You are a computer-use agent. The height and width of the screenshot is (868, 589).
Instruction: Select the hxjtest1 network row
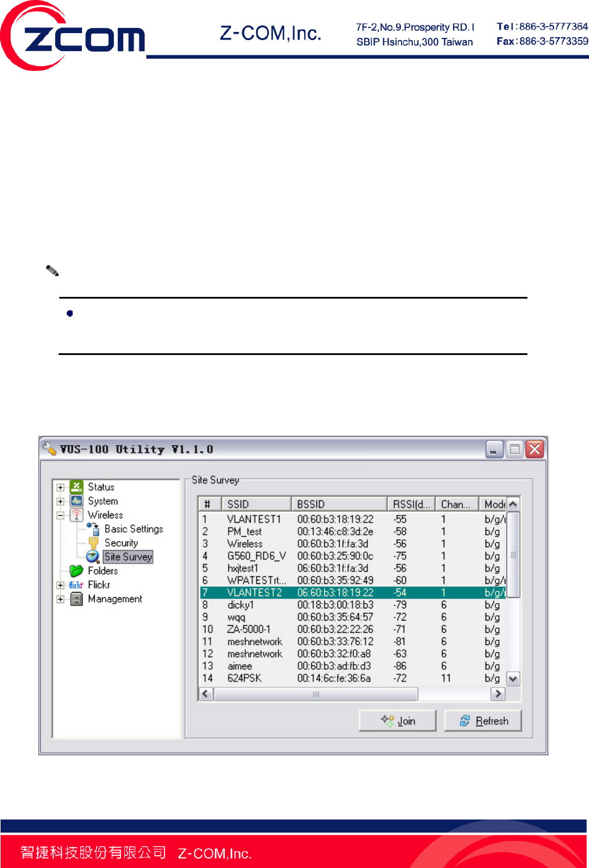click(353, 568)
